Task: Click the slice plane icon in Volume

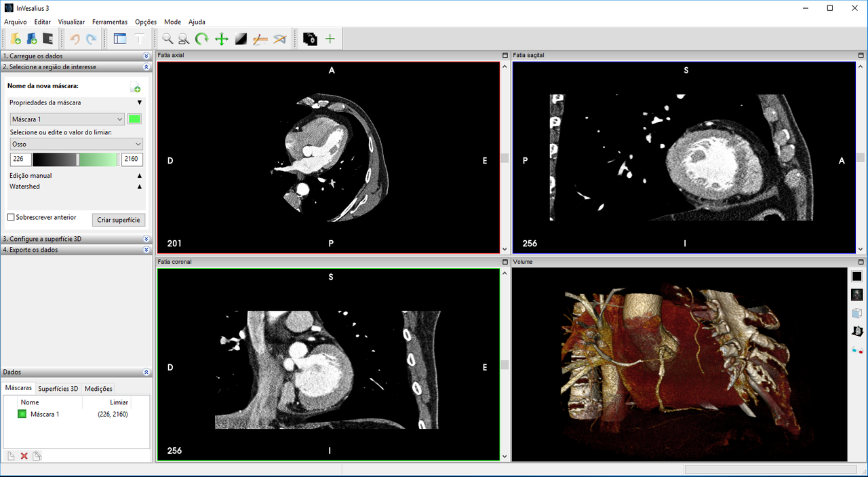Action: (857, 331)
